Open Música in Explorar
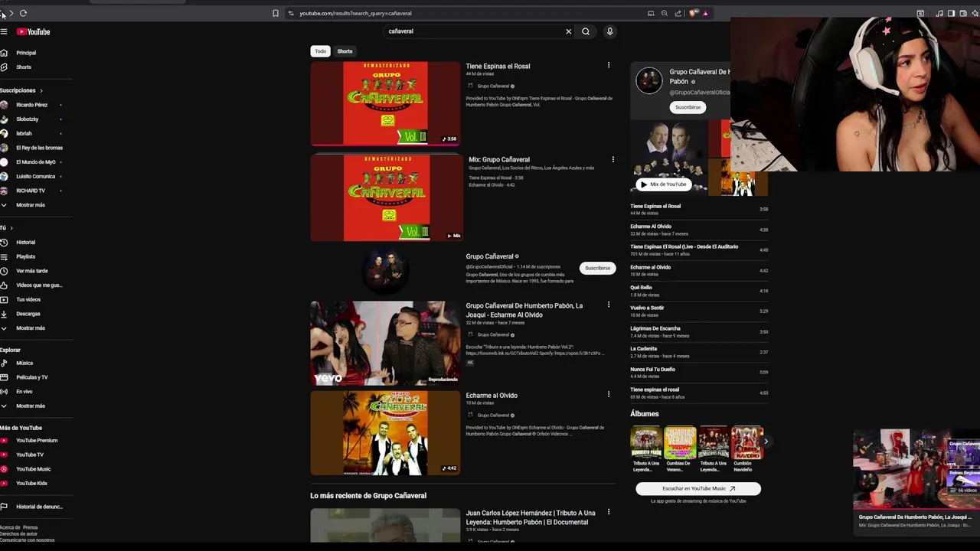Screen dimensions: 980x551 [24, 364]
